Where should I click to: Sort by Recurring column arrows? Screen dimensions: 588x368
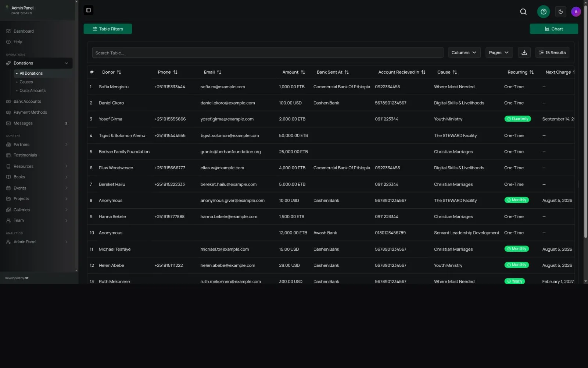point(532,72)
